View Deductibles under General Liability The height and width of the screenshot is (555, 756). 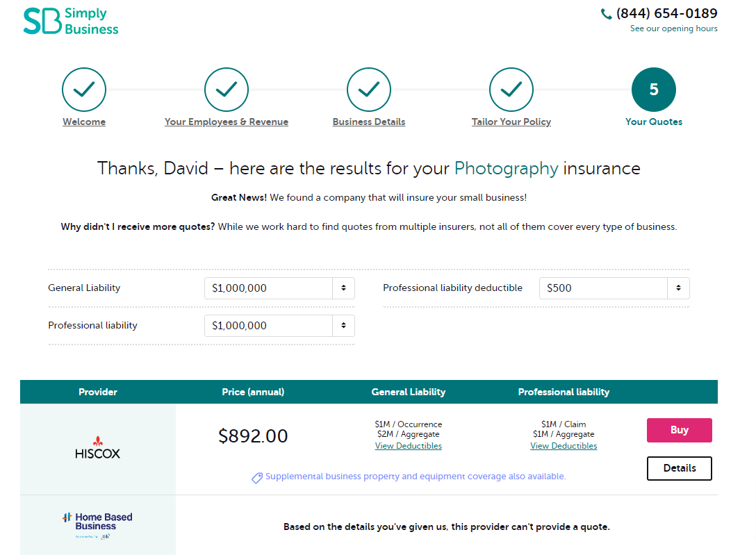click(x=409, y=446)
